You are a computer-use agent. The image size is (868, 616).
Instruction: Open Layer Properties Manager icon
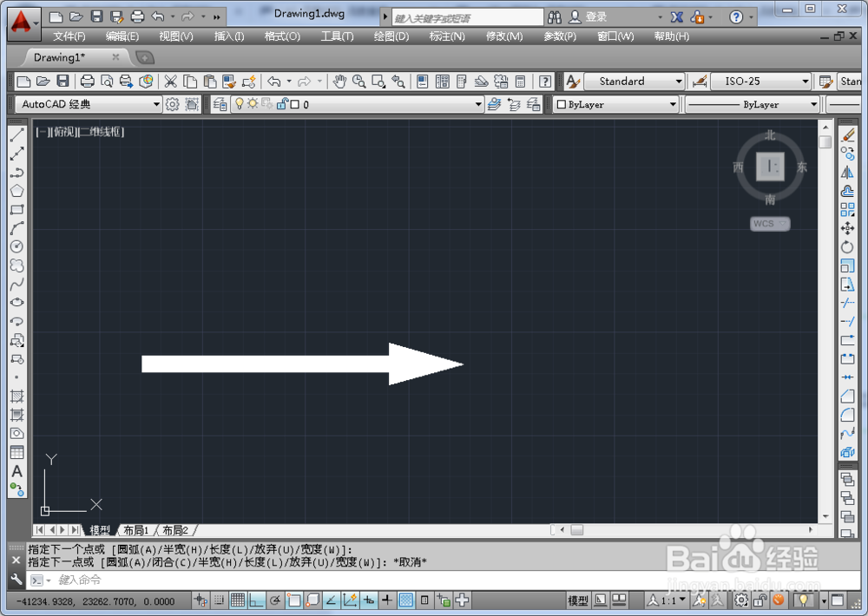coord(220,104)
